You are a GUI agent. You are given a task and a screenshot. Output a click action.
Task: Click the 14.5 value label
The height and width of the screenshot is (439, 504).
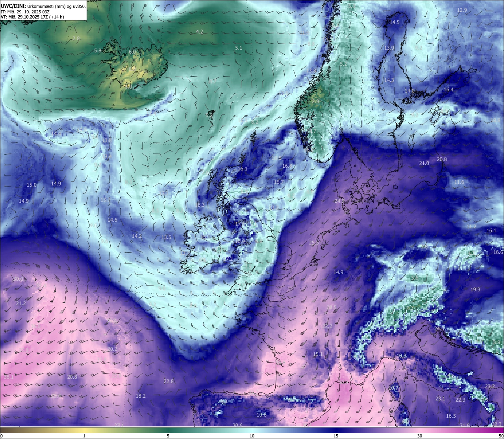point(395,22)
